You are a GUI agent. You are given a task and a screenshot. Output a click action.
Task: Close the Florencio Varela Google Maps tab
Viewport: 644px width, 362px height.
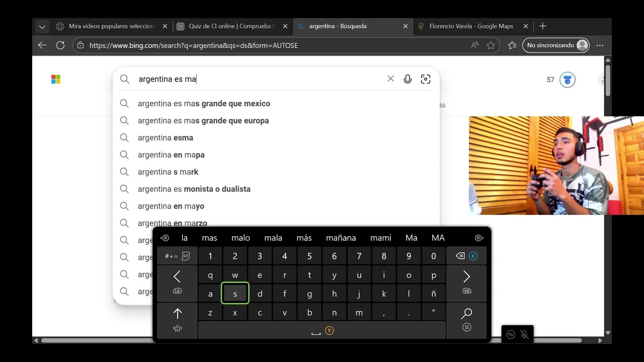[x=526, y=26]
